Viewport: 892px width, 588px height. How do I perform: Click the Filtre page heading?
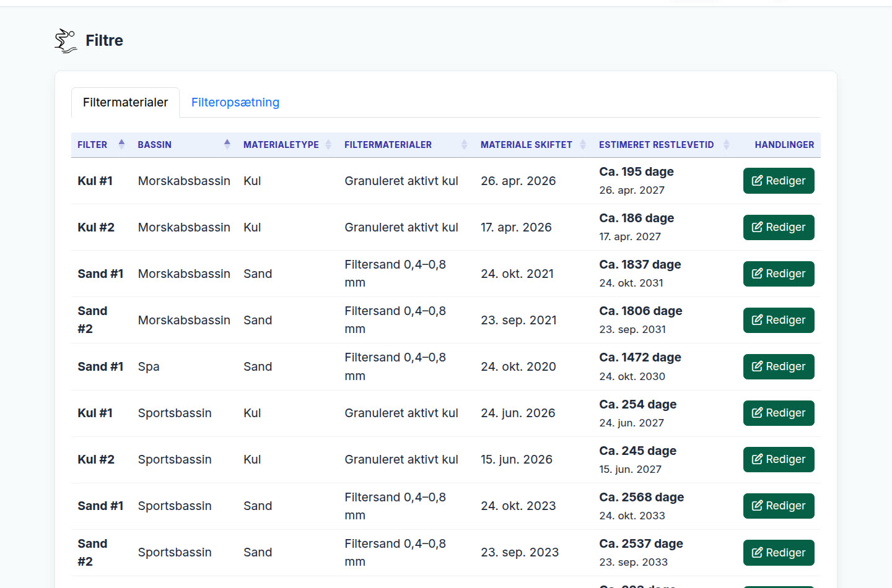[x=104, y=41]
